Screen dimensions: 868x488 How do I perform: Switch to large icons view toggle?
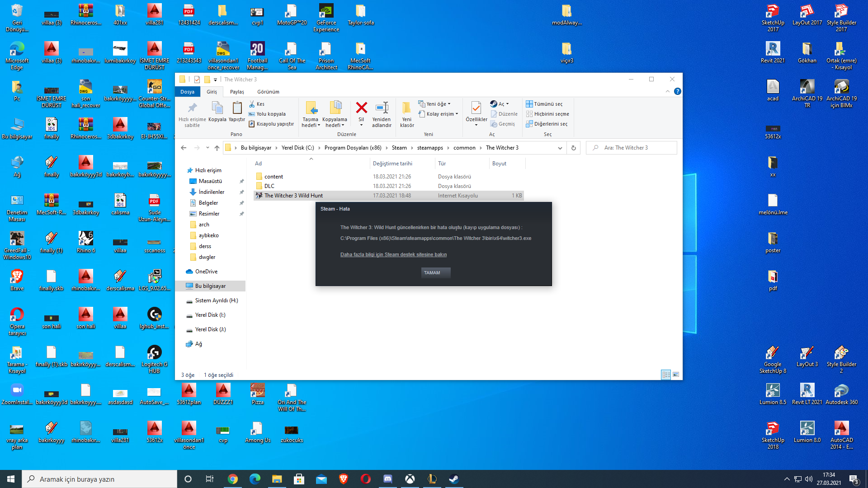tap(676, 375)
